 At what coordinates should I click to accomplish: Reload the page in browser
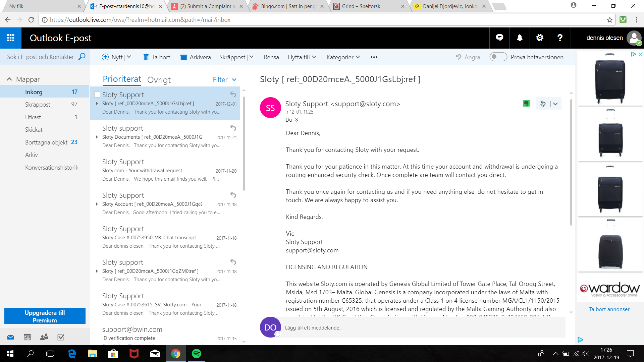(x=31, y=20)
